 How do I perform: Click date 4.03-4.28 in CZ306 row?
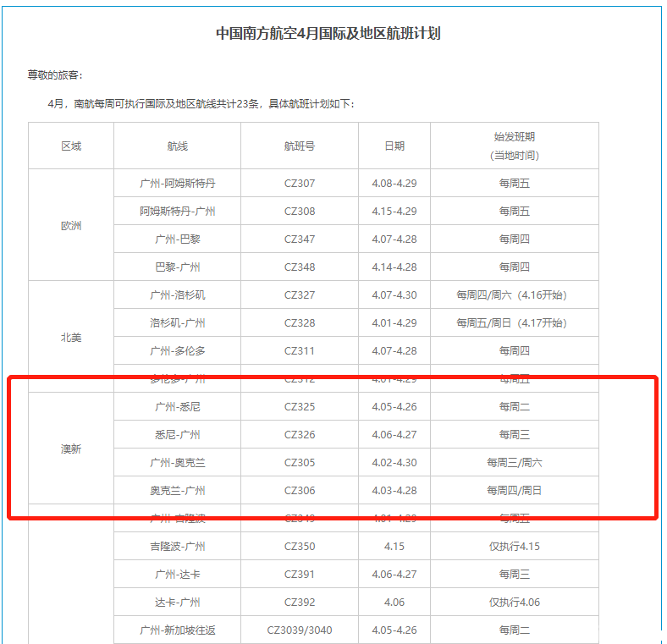coord(394,491)
